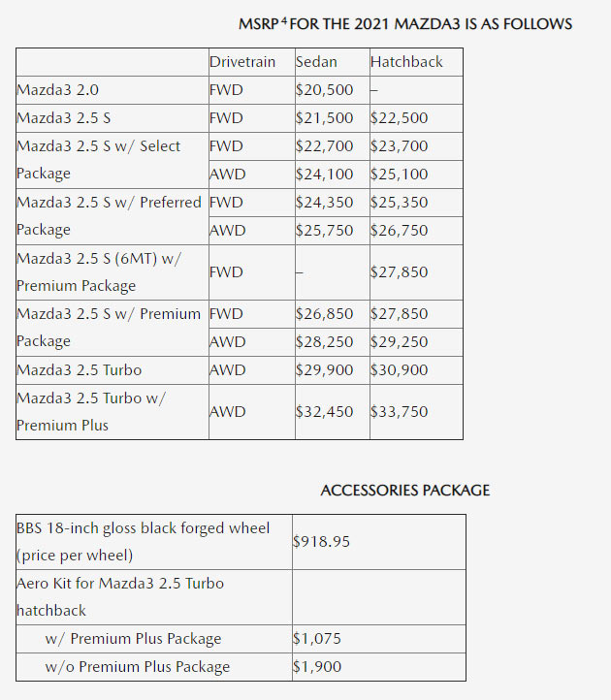Select the $29,900 Turbo sedan price

[x=324, y=370]
